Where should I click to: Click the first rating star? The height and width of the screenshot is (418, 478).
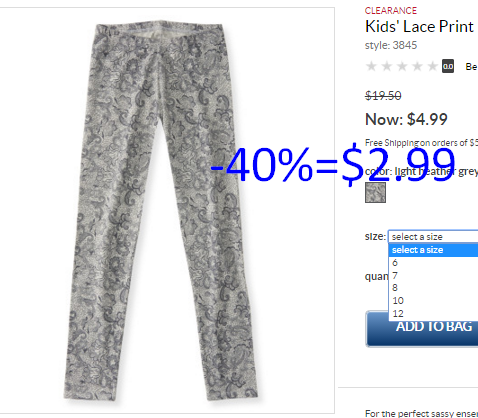tap(371, 66)
